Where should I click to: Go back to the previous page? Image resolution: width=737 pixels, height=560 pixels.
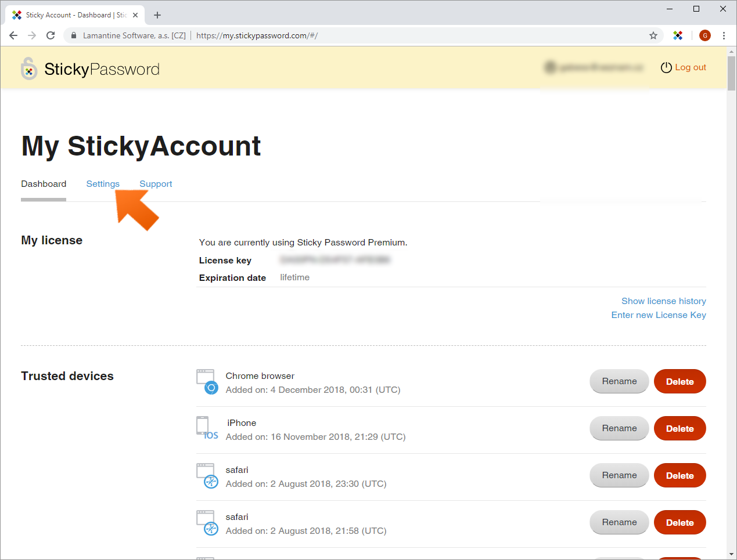click(13, 35)
